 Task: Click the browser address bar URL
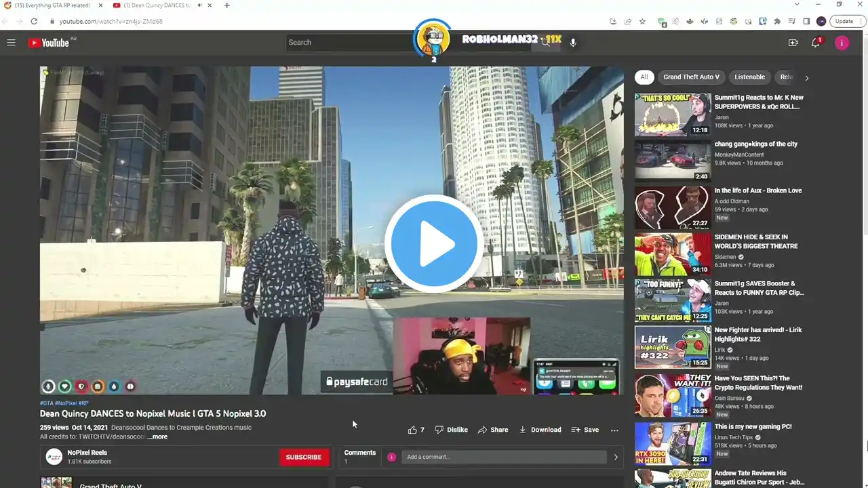pos(111,21)
